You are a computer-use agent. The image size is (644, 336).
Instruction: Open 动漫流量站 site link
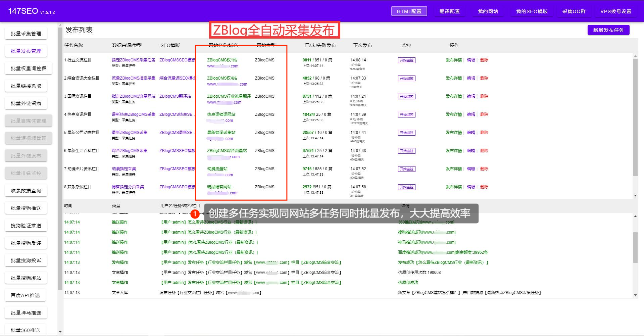(x=217, y=169)
